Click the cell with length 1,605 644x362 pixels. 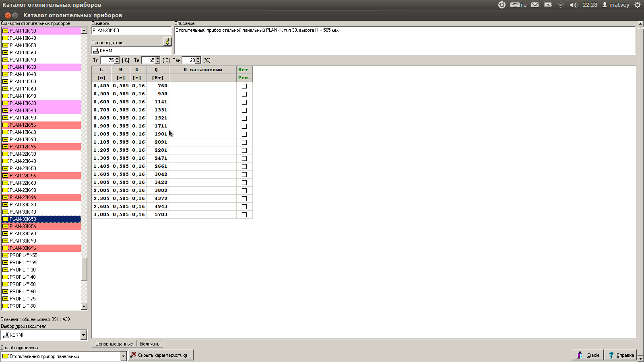pos(101,175)
